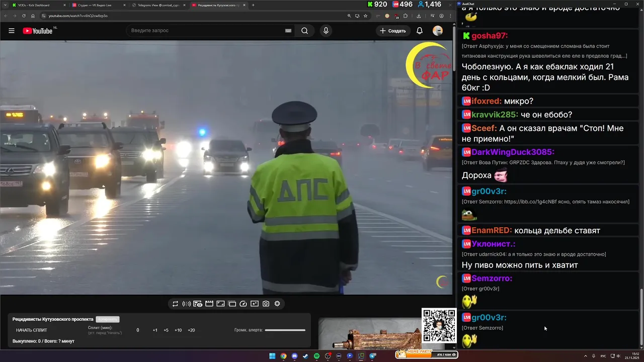This screenshot has width=644, height=362.
Task: Click the 'Копировать' button next to title
Action: [108, 319]
